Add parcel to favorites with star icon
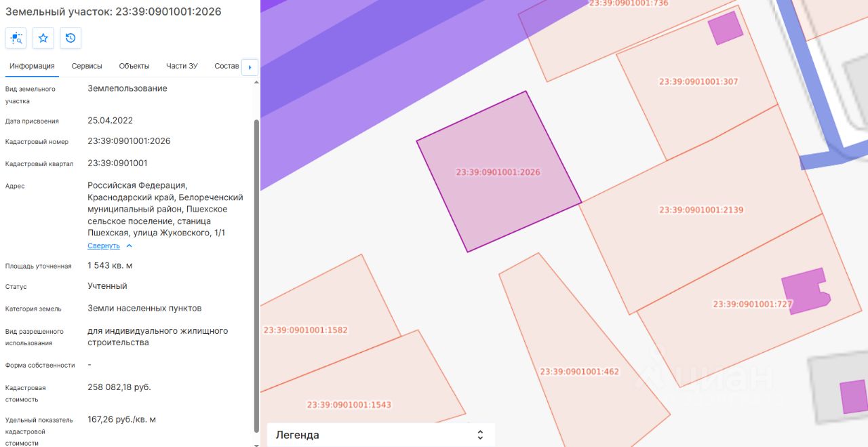This screenshot has height=447, width=868. pyautogui.click(x=43, y=38)
